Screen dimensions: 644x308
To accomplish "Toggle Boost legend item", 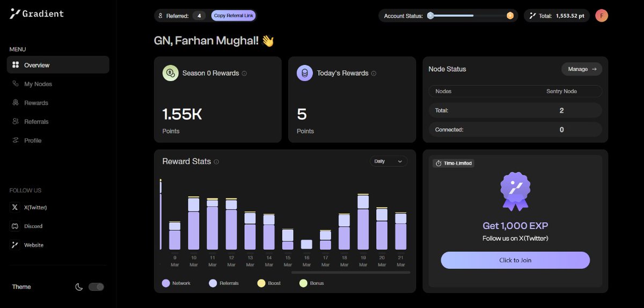I will tap(269, 283).
